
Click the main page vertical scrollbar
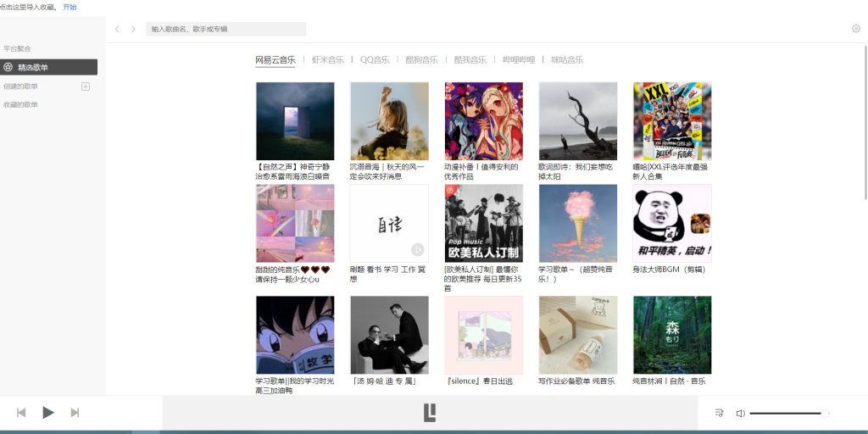[x=865, y=123]
